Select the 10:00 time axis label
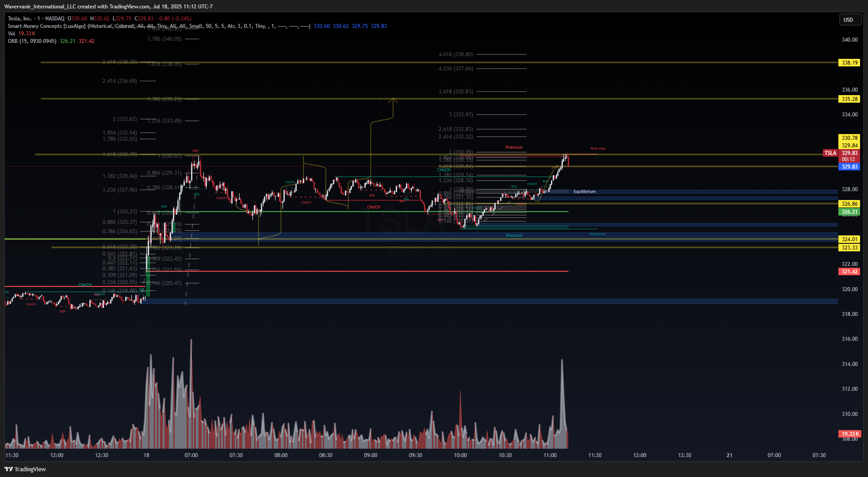 click(x=460, y=455)
